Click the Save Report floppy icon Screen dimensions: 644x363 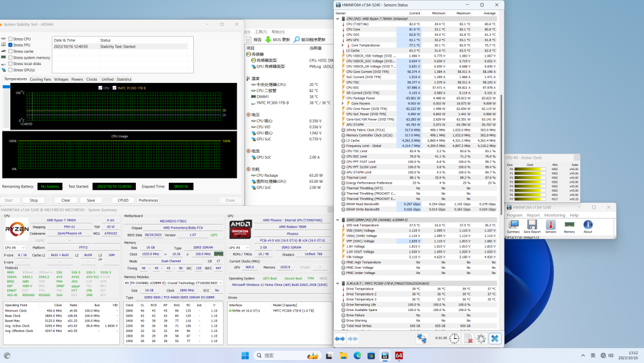[532, 224]
